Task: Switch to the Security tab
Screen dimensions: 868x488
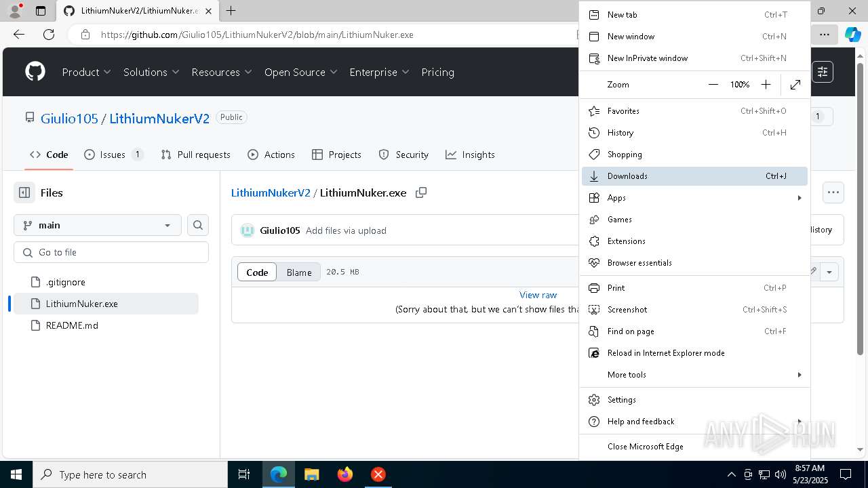Action: point(403,155)
